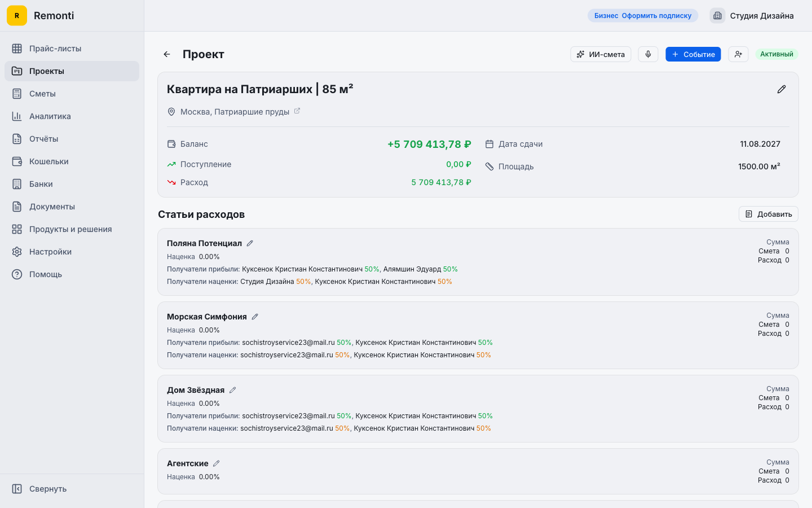Launch "ИИ-смета" tool
Screen dimensions: 812x508
point(601,54)
